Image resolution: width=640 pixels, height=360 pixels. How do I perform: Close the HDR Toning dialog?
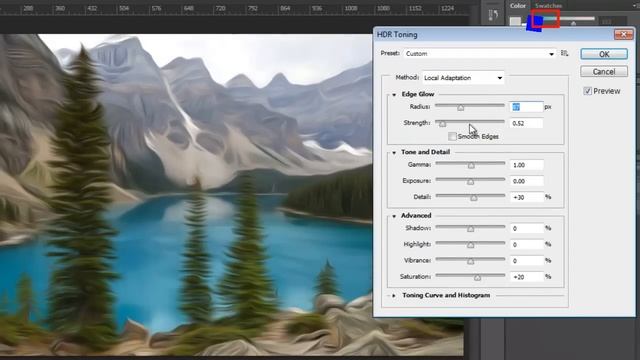click(623, 35)
